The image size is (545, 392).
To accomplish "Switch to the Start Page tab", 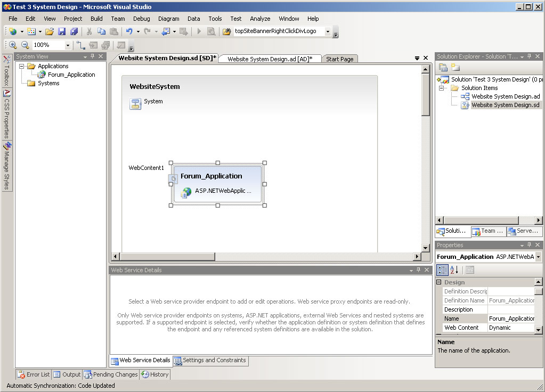I will tap(339, 59).
